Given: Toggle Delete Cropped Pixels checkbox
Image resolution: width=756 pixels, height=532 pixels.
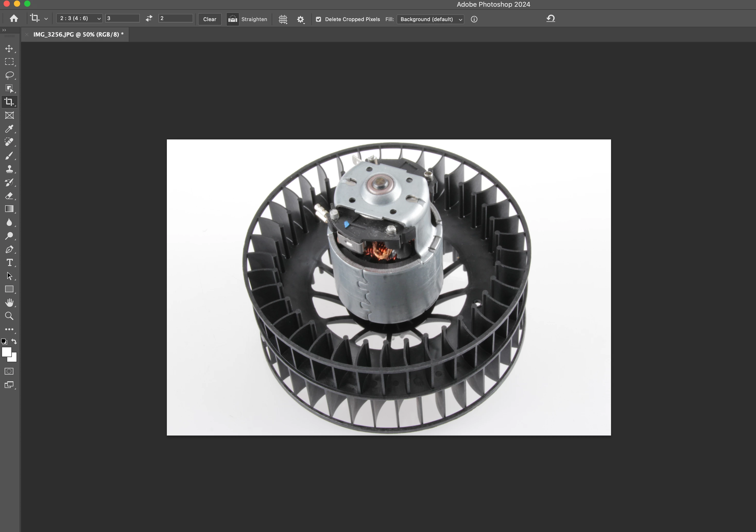Looking at the screenshot, I should [319, 19].
